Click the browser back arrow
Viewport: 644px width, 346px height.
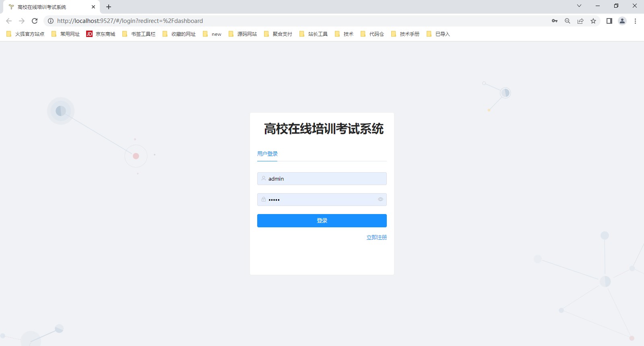tap(9, 21)
